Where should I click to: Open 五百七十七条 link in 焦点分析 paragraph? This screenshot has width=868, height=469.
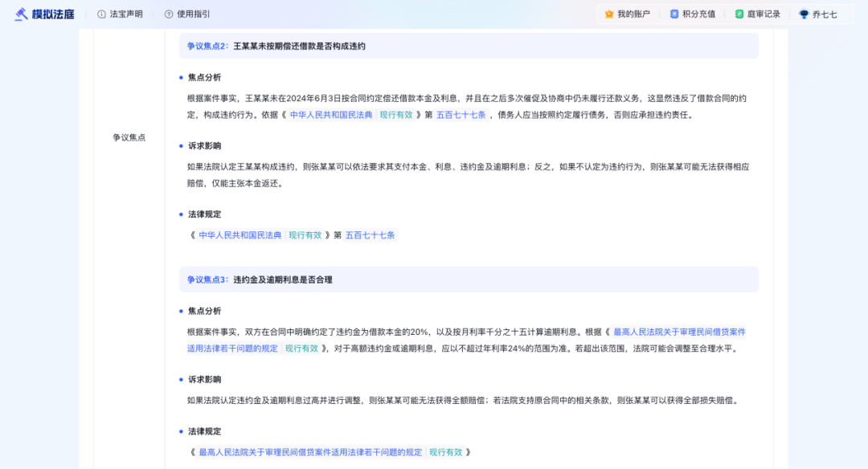click(x=461, y=115)
